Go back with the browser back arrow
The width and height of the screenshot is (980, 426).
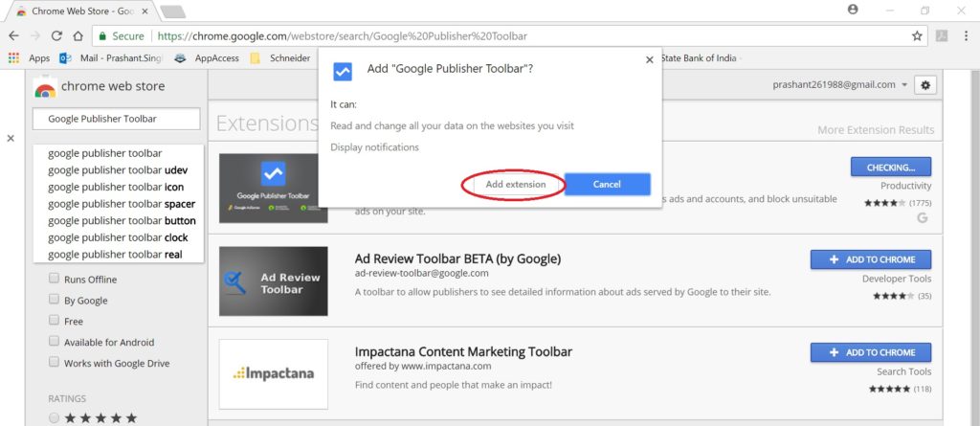pos(13,35)
